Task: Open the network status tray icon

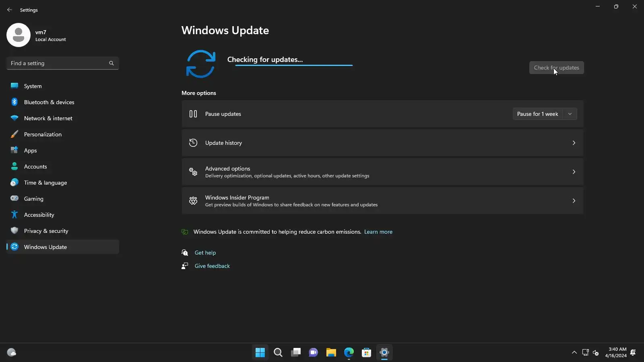Action: (586, 352)
